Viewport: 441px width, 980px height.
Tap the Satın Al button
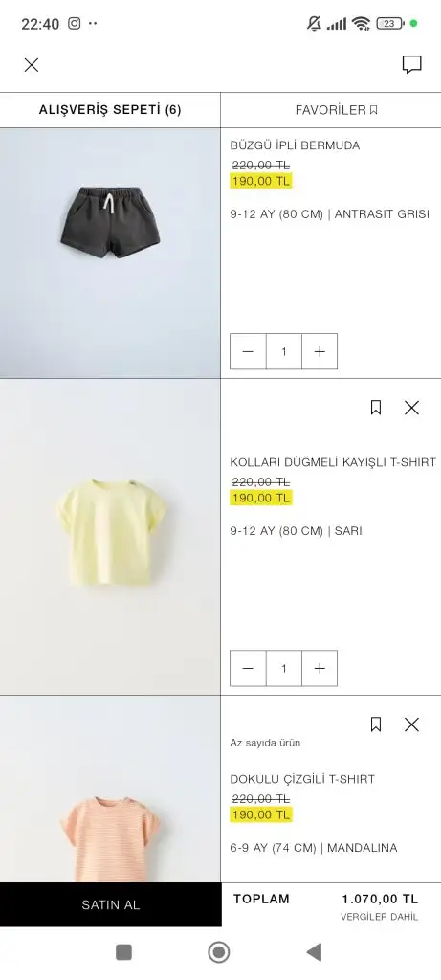click(x=111, y=904)
